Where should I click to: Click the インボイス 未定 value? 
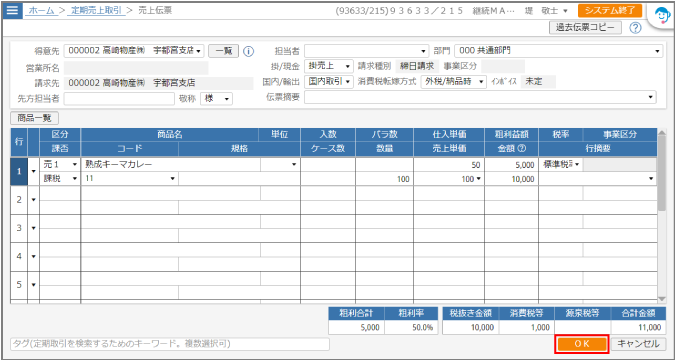[x=538, y=81]
